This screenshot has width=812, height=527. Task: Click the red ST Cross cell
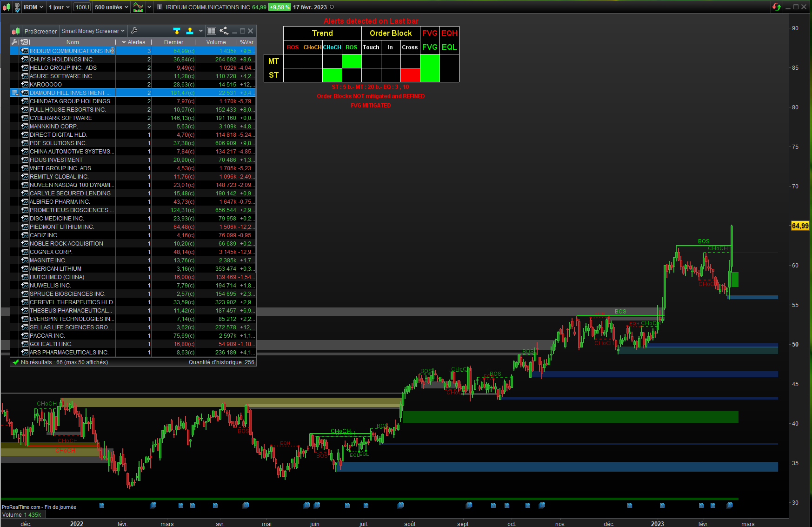click(410, 75)
